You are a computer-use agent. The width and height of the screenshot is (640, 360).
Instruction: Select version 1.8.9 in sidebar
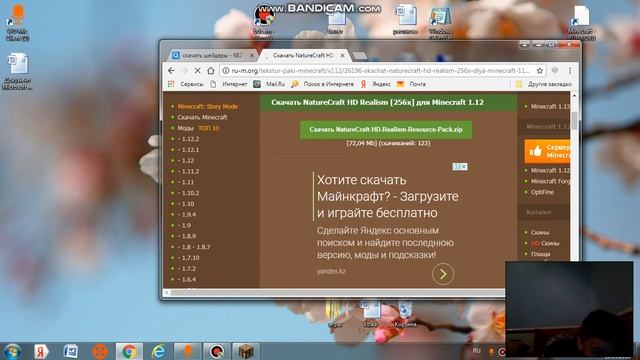click(x=187, y=236)
